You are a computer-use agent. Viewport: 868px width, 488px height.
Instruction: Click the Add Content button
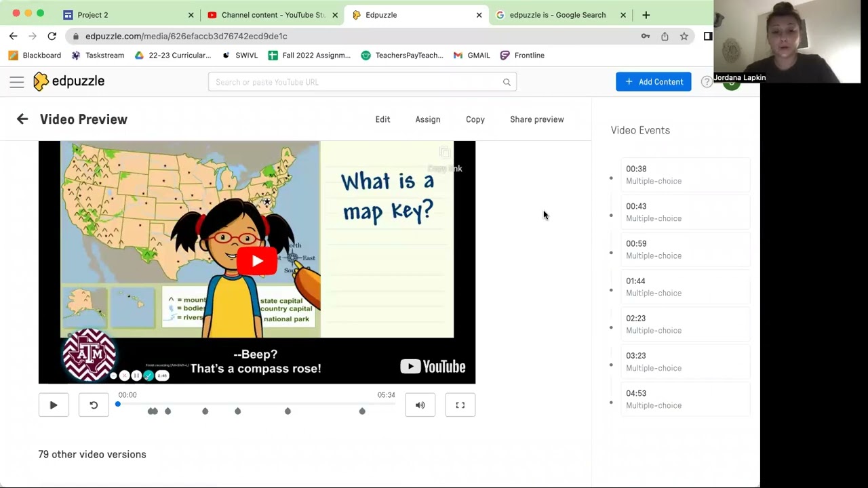click(x=654, y=82)
